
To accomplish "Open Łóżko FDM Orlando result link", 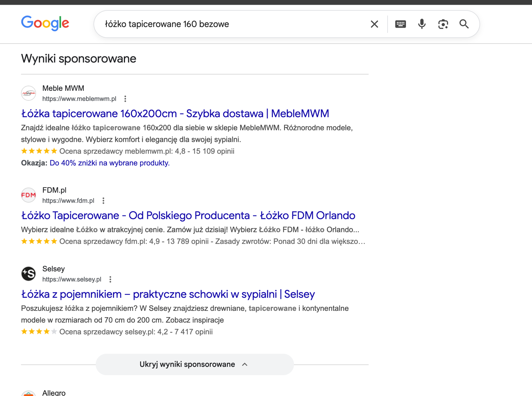I will click(x=188, y=215).
